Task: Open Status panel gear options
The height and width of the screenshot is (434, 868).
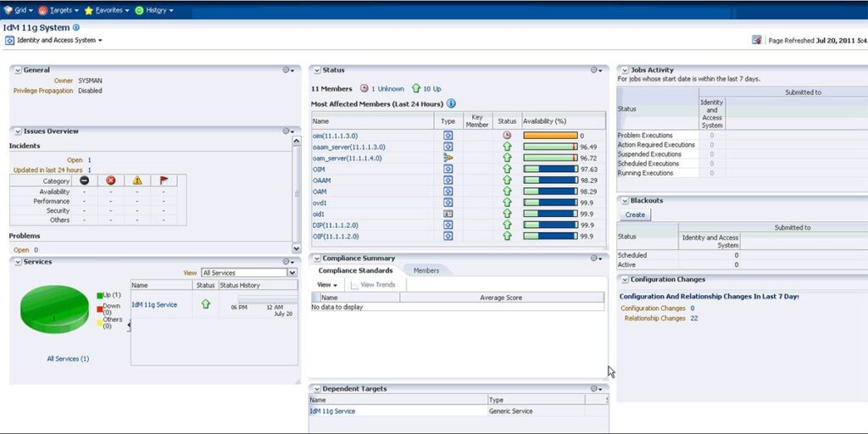Action: (596, 70)
